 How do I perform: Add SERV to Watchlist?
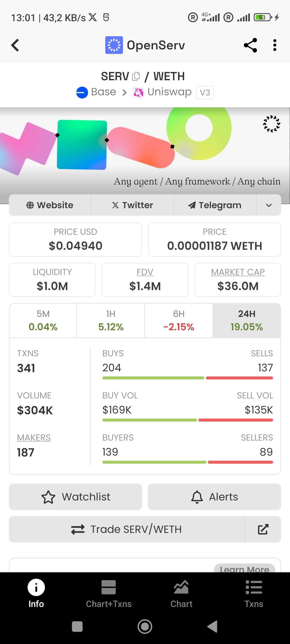point(75,497)
